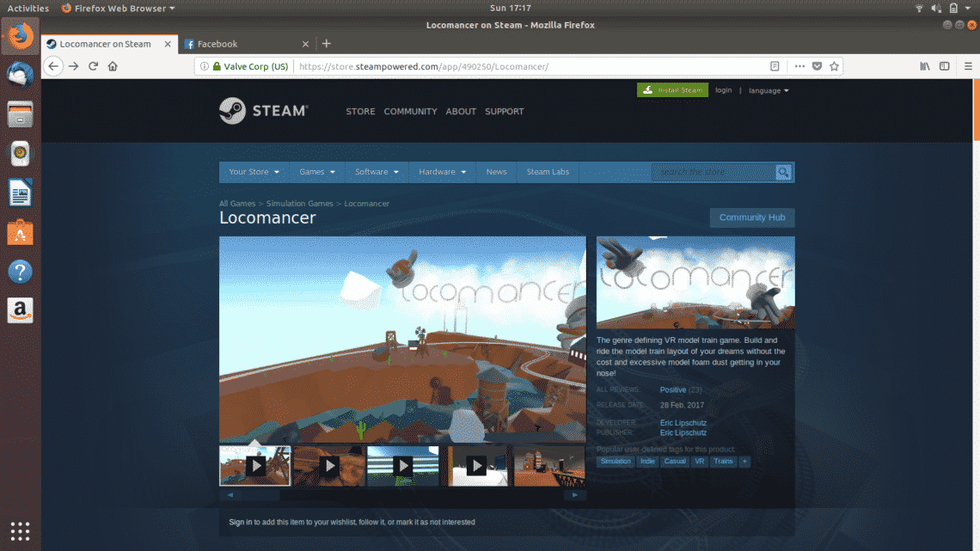This screenshot has height=551, width=980.
Task: Open the language dropdown
Action: [x=769, y=90]
